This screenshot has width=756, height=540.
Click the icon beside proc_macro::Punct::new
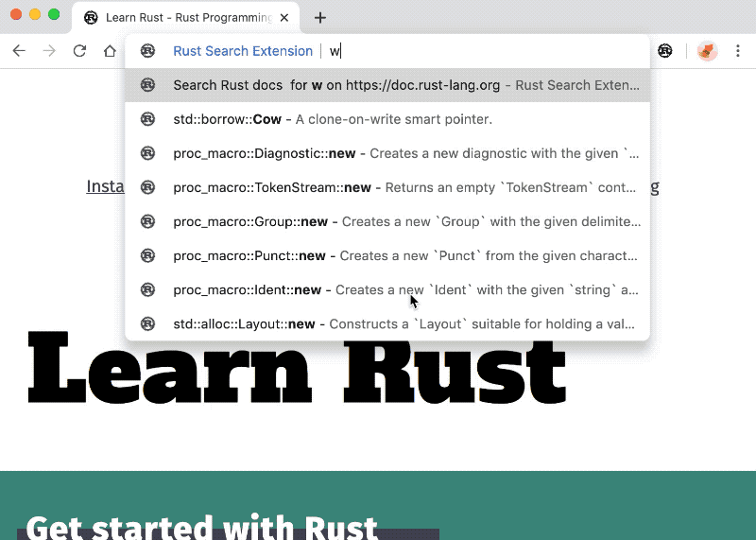click(147, 255)
